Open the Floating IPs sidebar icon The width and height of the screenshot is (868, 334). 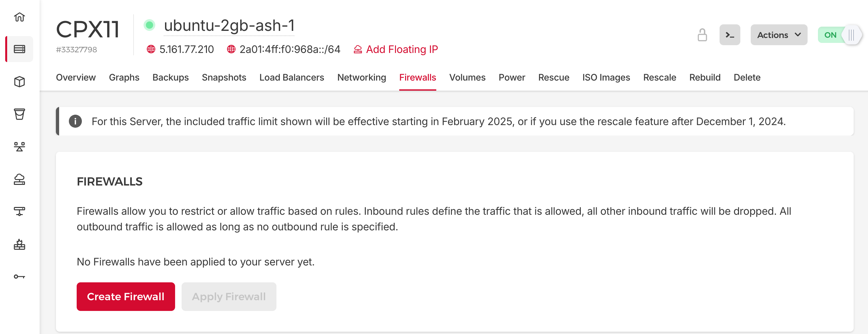(19, 179)
